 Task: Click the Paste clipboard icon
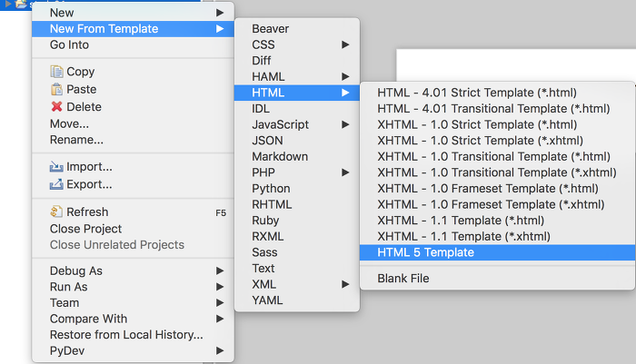[56, 89]
